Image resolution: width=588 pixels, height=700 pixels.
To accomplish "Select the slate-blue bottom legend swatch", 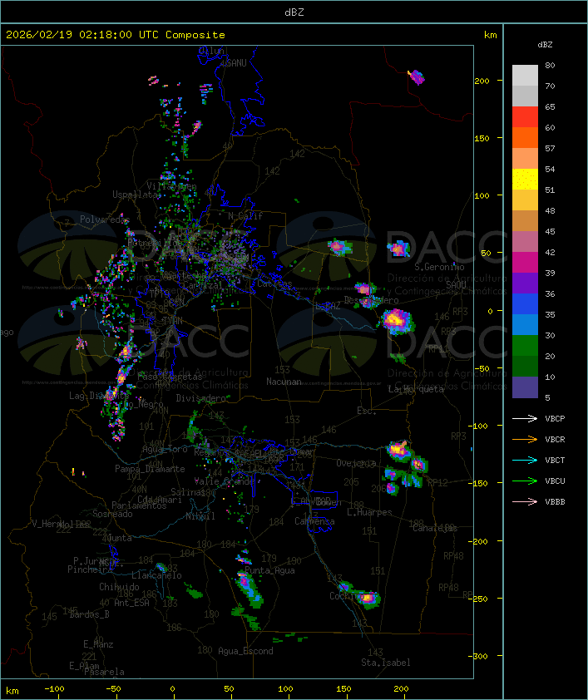I will [525, 387].
